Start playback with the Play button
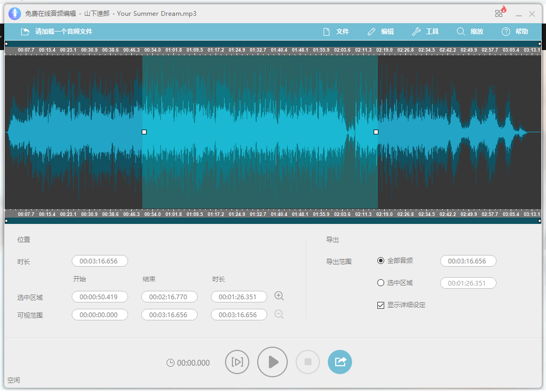 272,362
